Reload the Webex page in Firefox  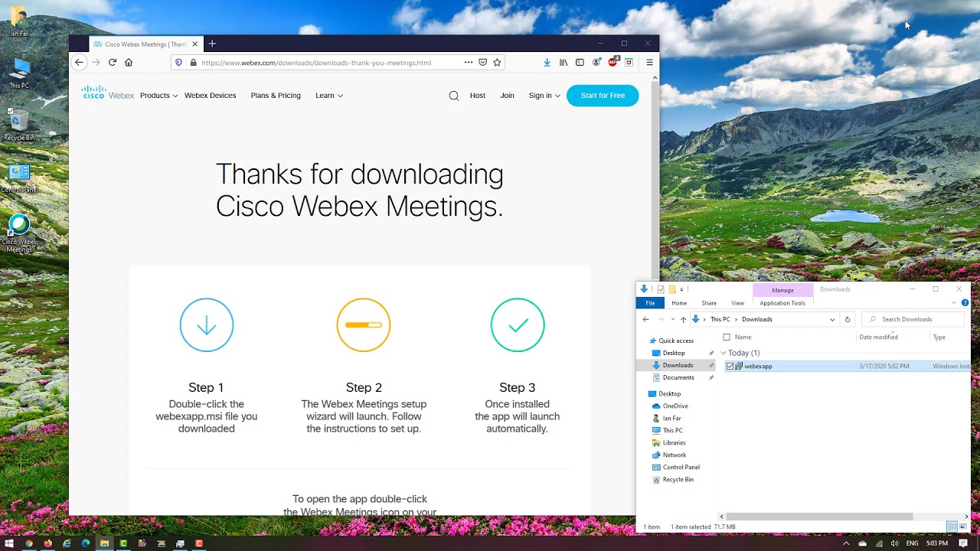pyautogui.click(x=113, y=63)
